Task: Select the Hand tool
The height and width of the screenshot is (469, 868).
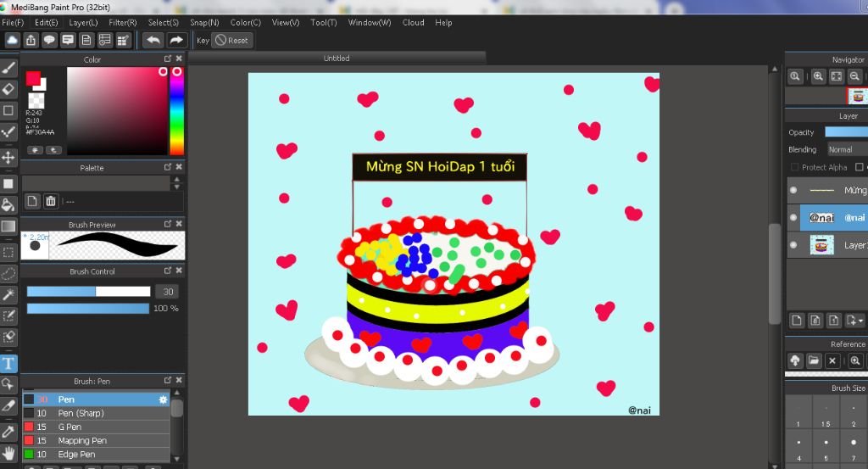Action: click(x=8, y=453)
